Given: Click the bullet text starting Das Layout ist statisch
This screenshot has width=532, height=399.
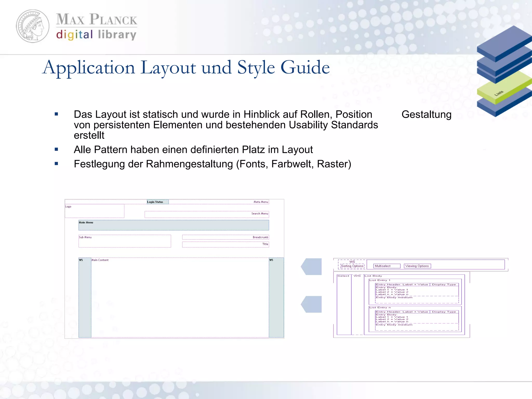Looking at the screenshot, I should [x=226, y=125].
